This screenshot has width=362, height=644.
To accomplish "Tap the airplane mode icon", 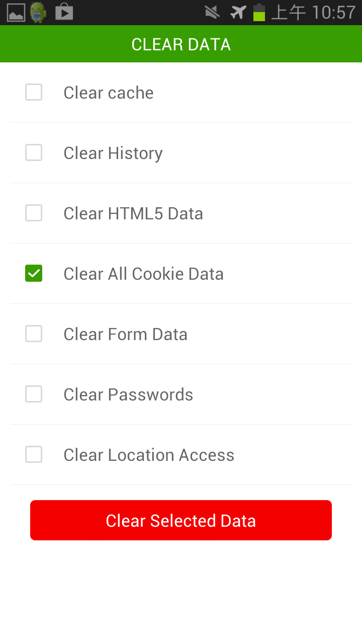I will [x=238, y=12].
